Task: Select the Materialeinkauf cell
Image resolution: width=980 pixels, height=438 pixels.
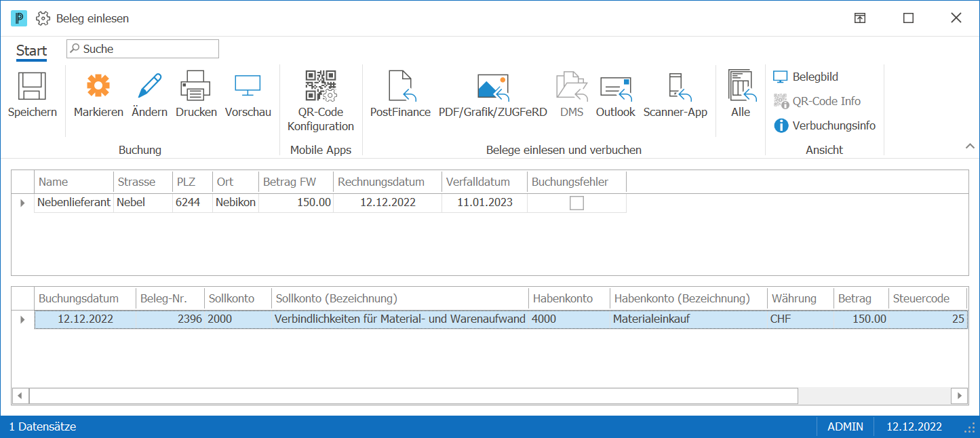Action: point(688,319)
